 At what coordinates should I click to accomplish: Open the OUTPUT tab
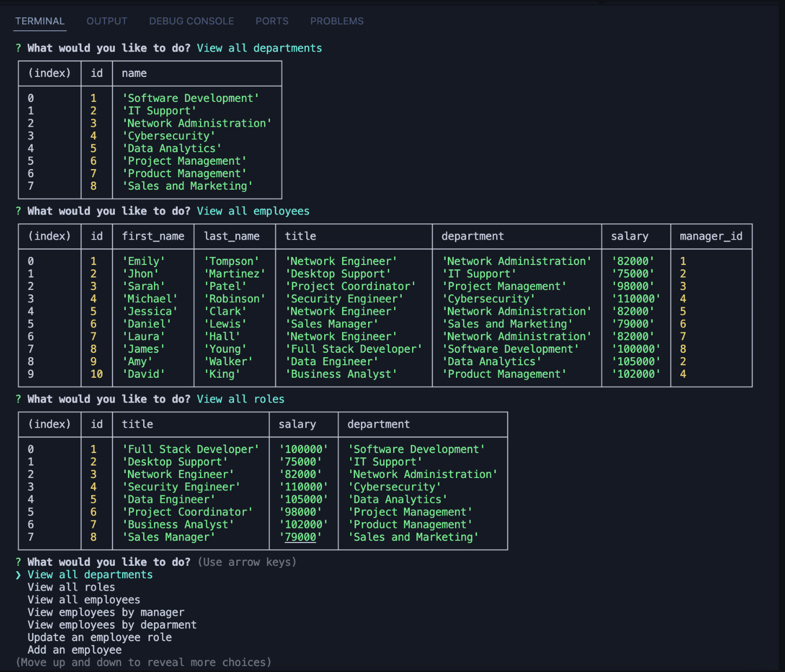click(x=107, y=21)
